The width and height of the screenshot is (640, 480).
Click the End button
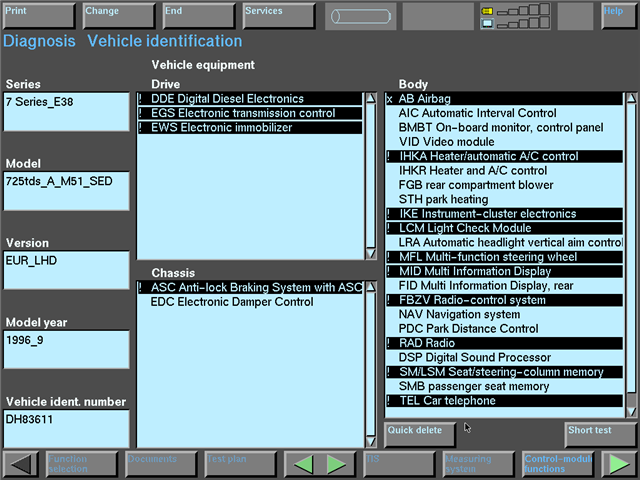(x=199, y=16)
